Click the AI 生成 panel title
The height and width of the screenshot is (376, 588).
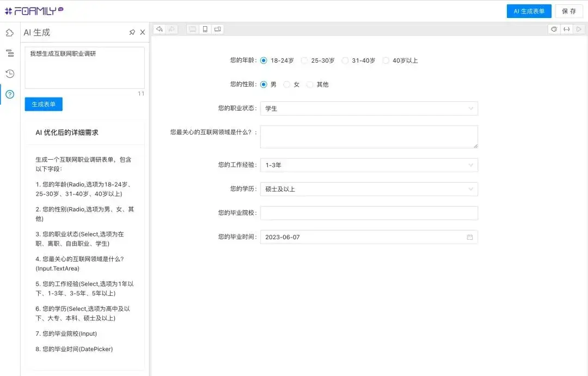tap(37, 33)
